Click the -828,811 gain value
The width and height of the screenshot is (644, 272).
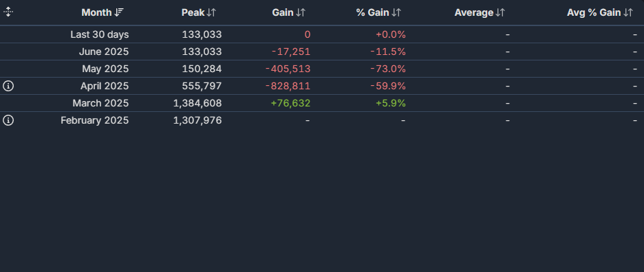(288, 86)
